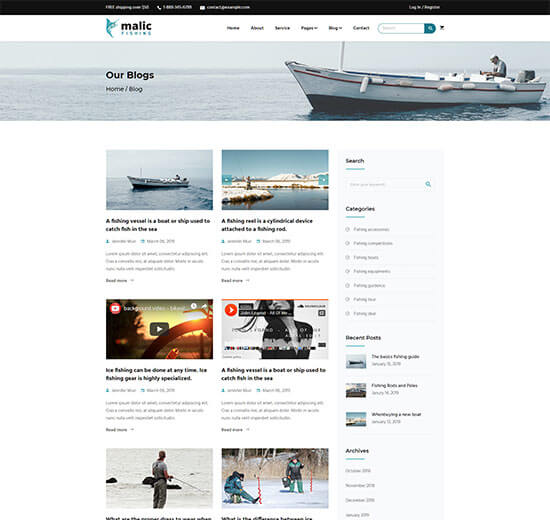Image resolution: width=550 pixels, height=520 pixels.
Task: Open title 'Ice fishing can be done at any time'
Action: [156, 374]
